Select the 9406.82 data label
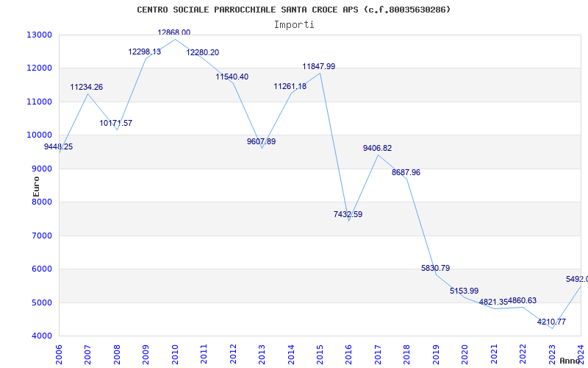 [x=377, y=149]
